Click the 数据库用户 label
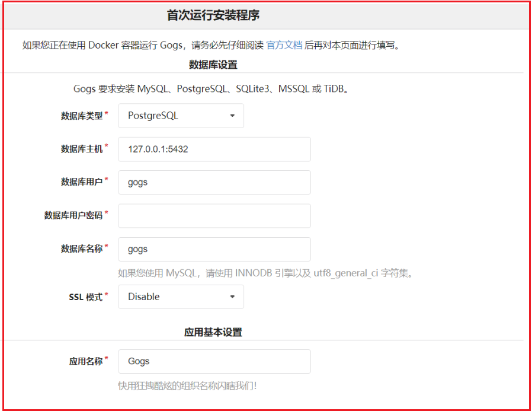Image resolution: width=532 pixels, height=411 pixels. tap(82, 182)
